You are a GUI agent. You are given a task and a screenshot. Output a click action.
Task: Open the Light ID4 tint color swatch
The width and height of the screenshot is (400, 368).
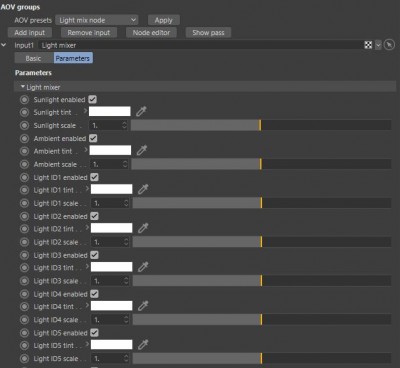coord(111,306)
